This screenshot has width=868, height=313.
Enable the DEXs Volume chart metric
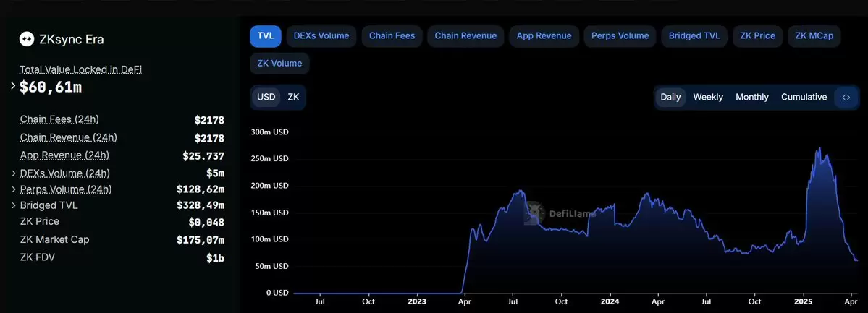click(x=321, y=36)
